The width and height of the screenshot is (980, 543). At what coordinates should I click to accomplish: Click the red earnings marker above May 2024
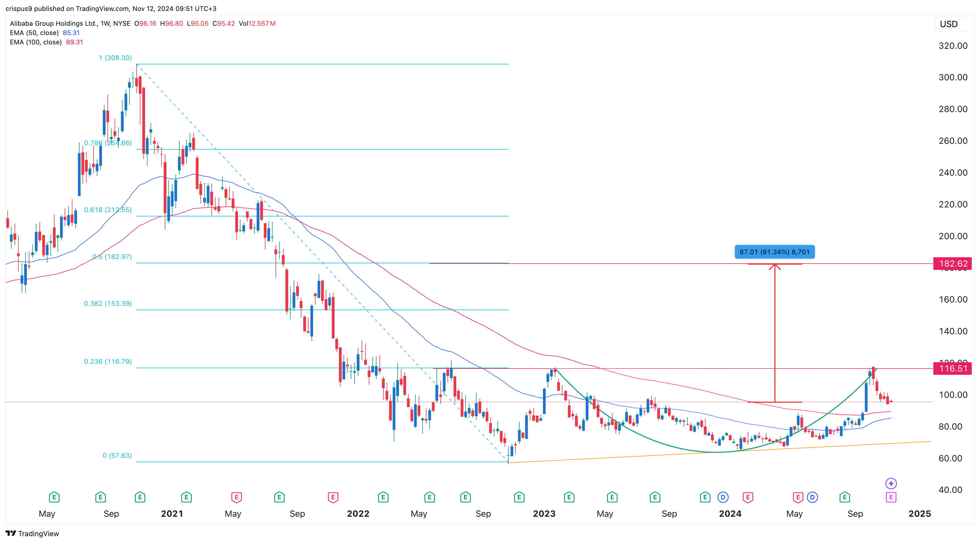(x=798, y=497)
